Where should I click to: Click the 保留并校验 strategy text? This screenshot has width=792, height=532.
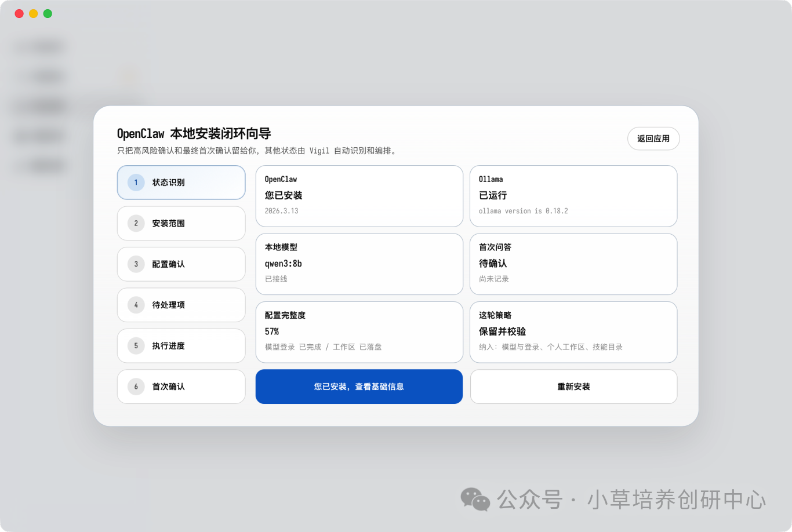tap(502, 331)
